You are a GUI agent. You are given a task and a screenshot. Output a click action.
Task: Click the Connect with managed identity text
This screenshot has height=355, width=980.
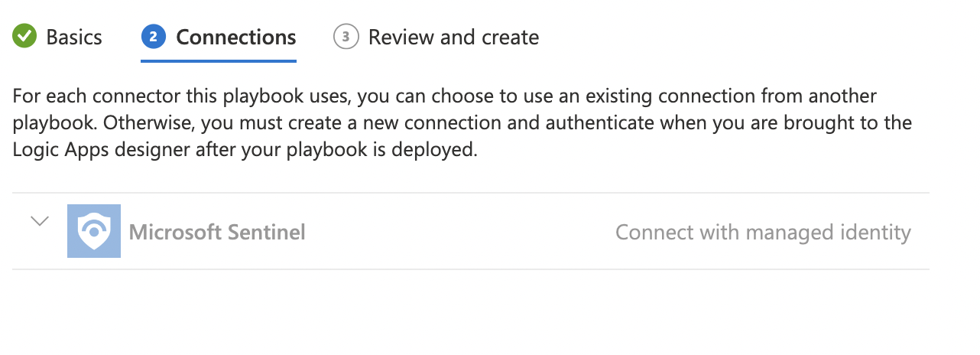tap(763, 232)
